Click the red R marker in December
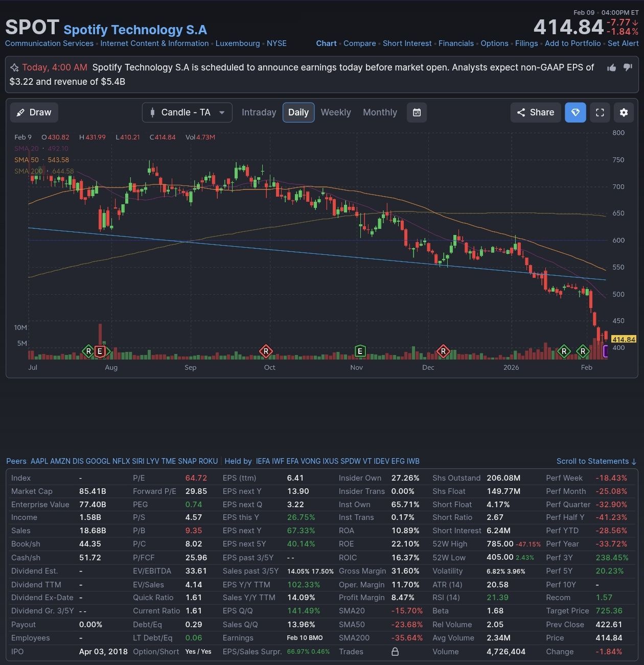644x665 pixels. [443, 351]
